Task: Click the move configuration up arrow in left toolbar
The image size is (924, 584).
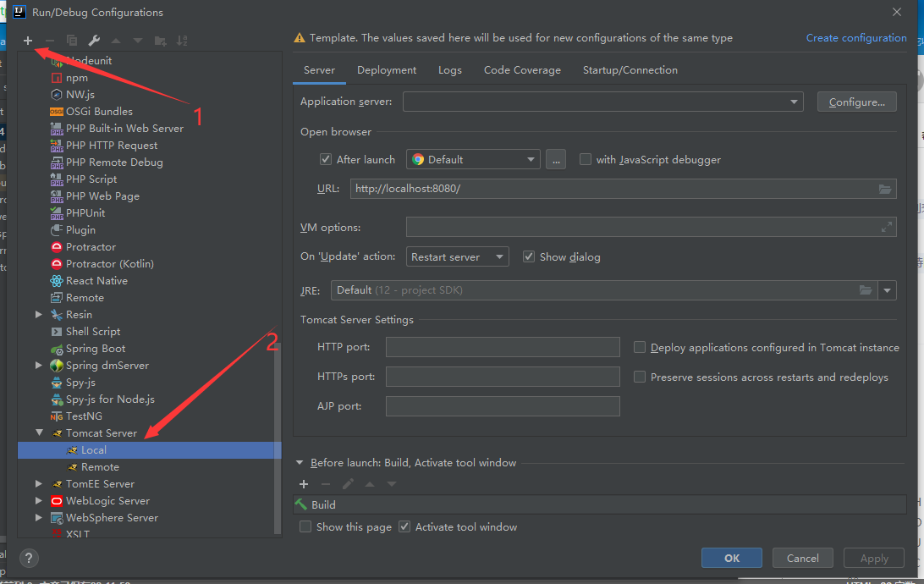Action: click(x=116, y=41)
